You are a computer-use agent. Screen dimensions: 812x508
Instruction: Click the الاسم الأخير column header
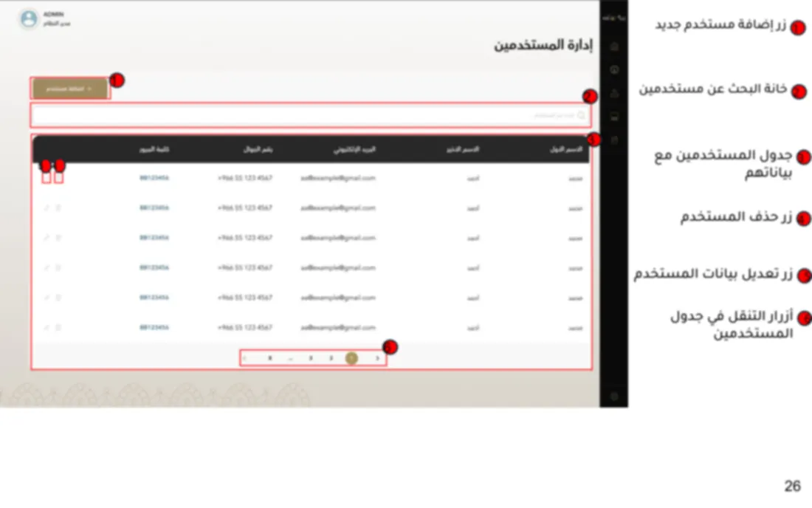(463, 150)
